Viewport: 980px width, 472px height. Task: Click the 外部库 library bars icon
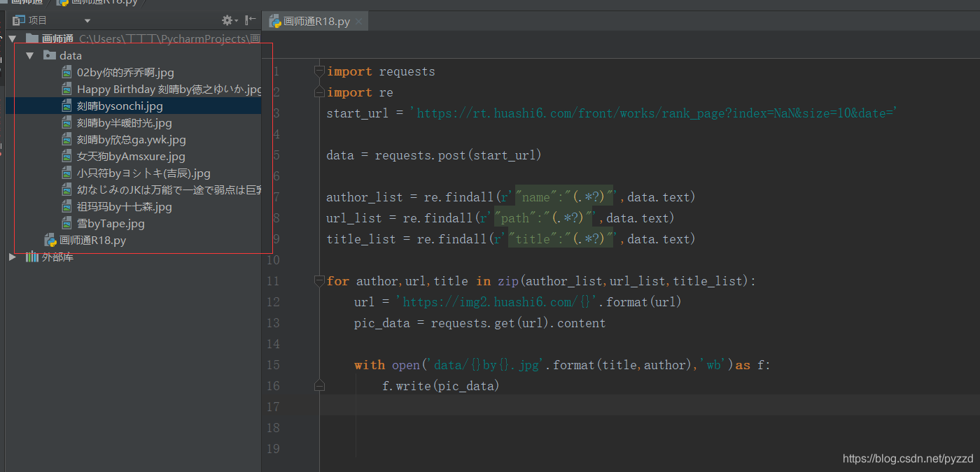32,257
